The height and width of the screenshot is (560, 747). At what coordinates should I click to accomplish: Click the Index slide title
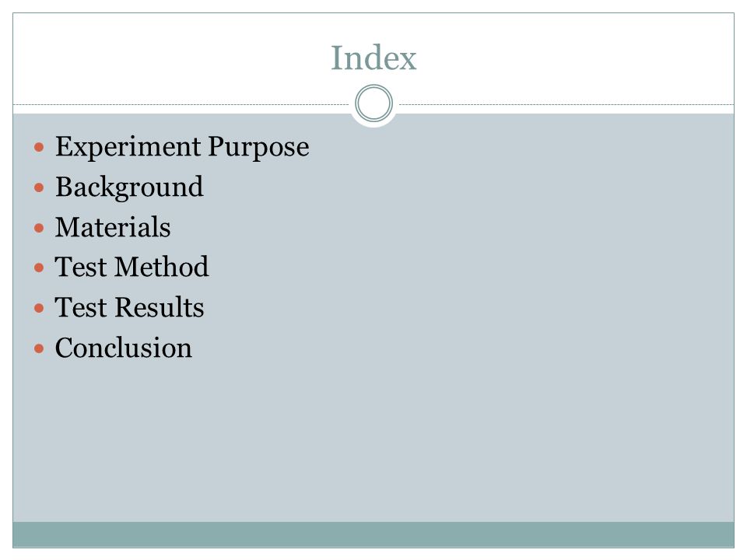pyautogui.click(x=373, y=58)
